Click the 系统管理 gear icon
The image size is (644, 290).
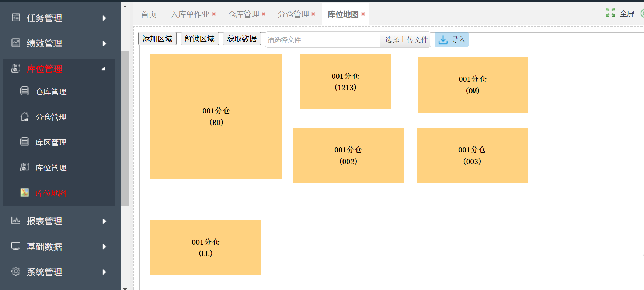click(x=16, y=271)
